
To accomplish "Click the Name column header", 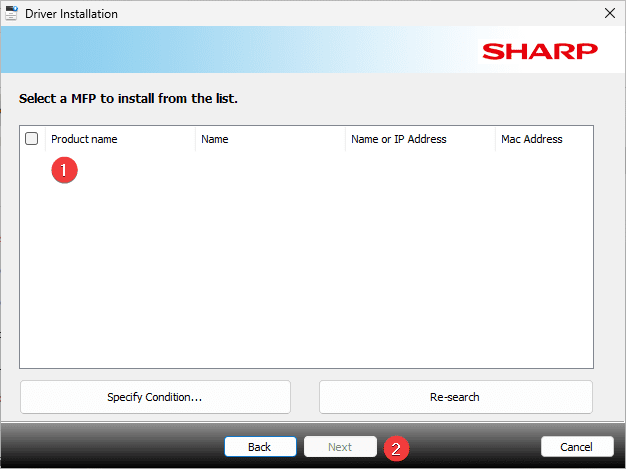I will (215, 139).
